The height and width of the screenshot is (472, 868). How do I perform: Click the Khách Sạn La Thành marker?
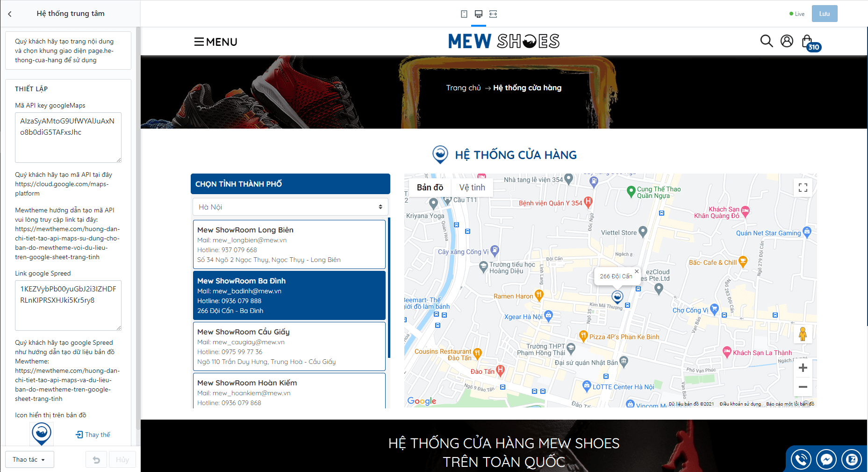click(x=727, y=351)
